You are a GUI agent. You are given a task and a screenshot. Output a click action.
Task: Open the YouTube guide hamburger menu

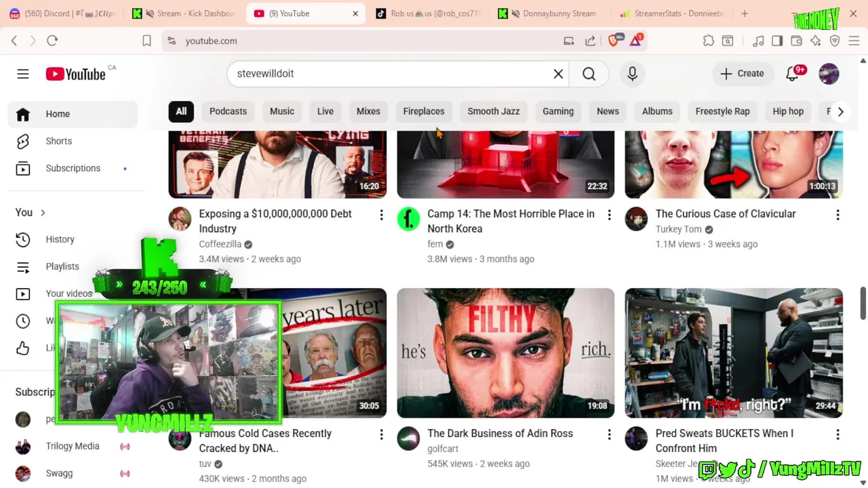[23, 74]
